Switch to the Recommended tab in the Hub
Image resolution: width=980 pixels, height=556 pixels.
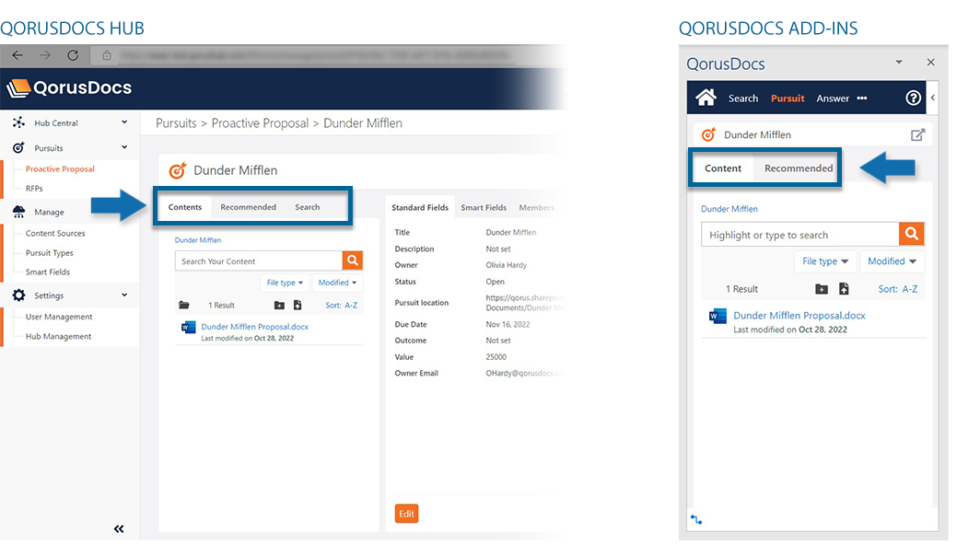(248, 207)
